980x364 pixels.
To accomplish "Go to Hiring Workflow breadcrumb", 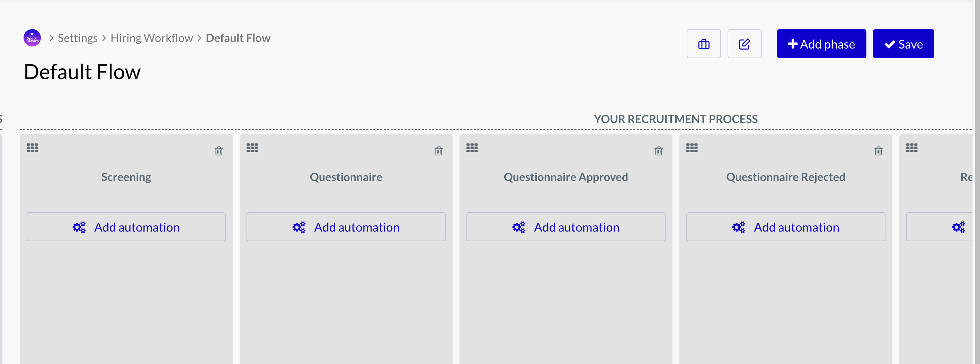I will click(151, 38).
